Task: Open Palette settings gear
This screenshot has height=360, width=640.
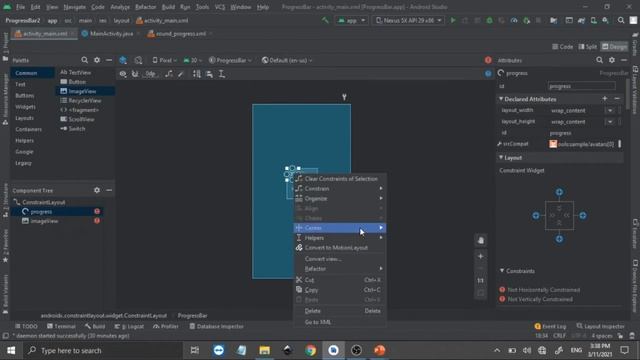Action: 97,60
